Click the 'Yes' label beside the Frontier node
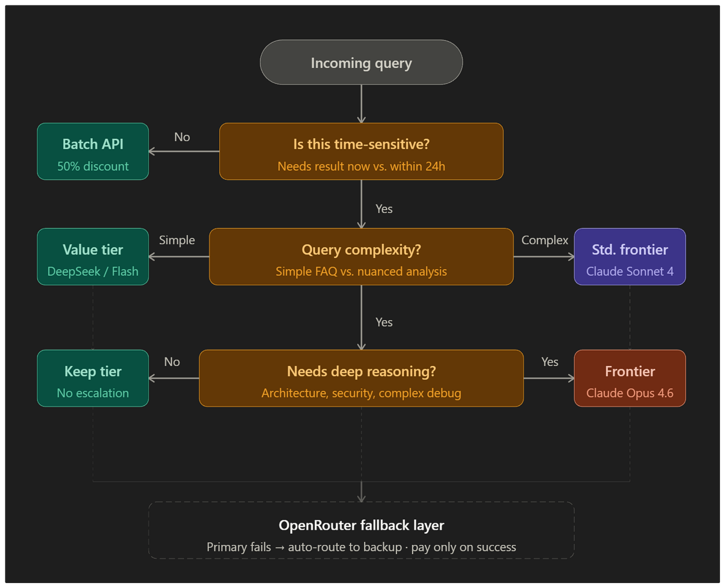 click(550, 362)
